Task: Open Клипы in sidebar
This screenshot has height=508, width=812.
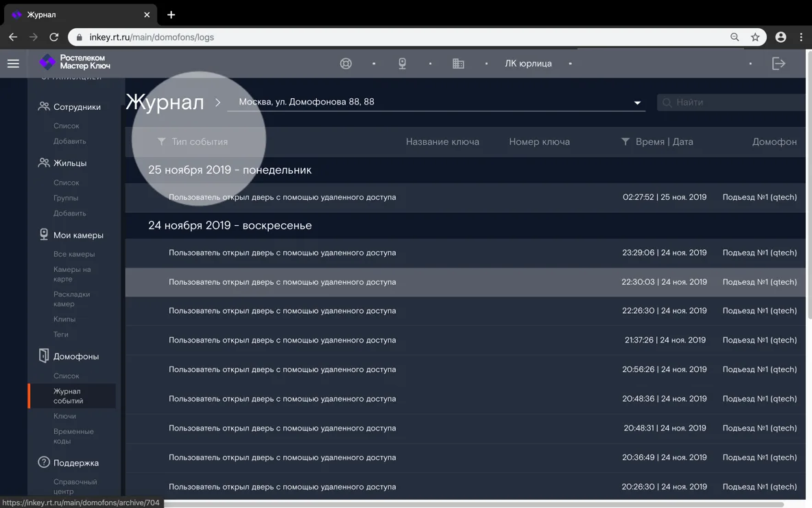Action: click(64, 319)
